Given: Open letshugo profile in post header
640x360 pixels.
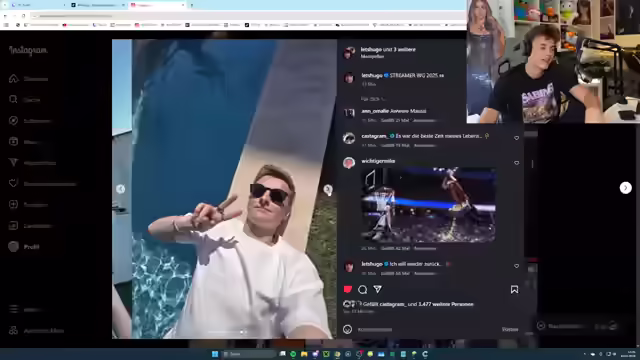Looking at the screenshot, I should point(371,49).
